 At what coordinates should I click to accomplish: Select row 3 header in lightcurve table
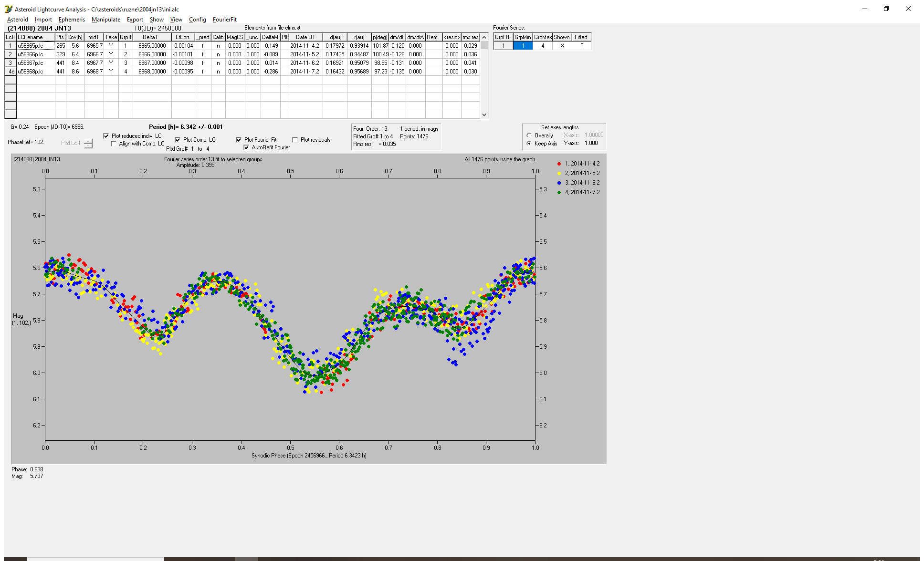click(10, 63)
